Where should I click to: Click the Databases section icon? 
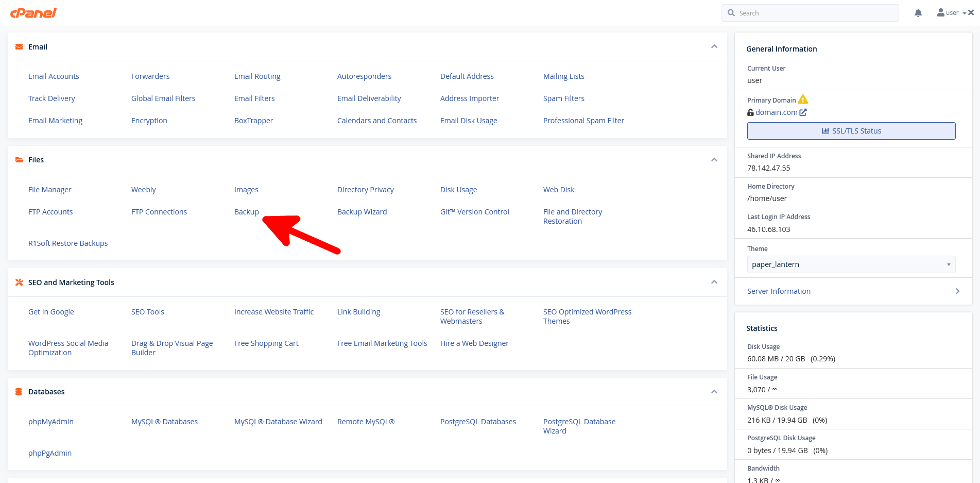click(x=19, y=391)
